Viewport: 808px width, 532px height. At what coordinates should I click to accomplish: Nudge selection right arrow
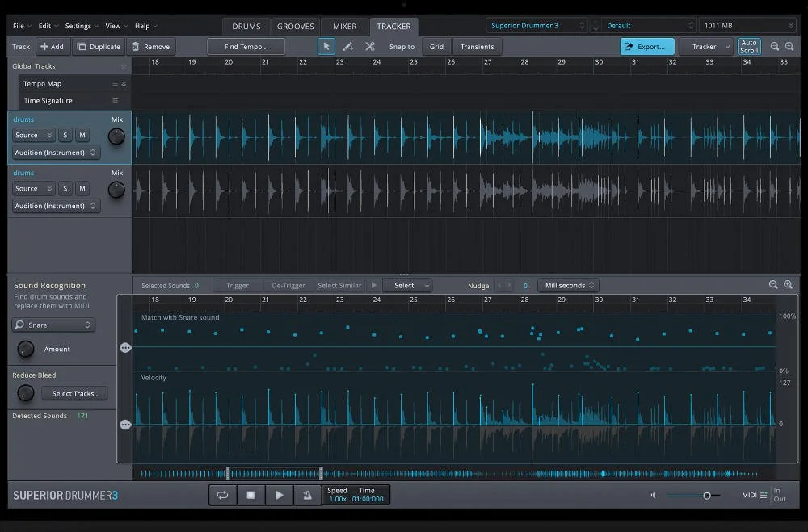pos(509,285)
